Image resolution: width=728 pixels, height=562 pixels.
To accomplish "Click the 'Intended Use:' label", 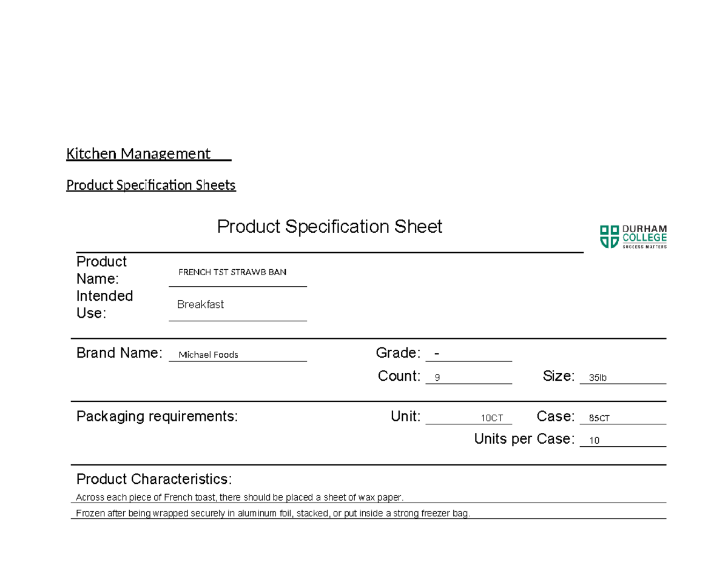I will (x=104, y=305).
